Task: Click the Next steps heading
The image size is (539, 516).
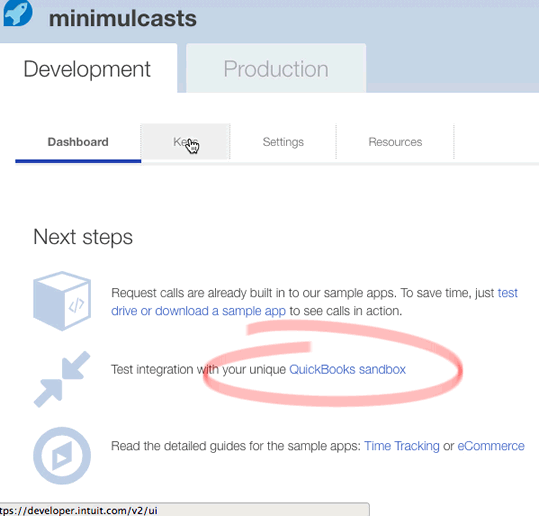Action: click(83, 237)
